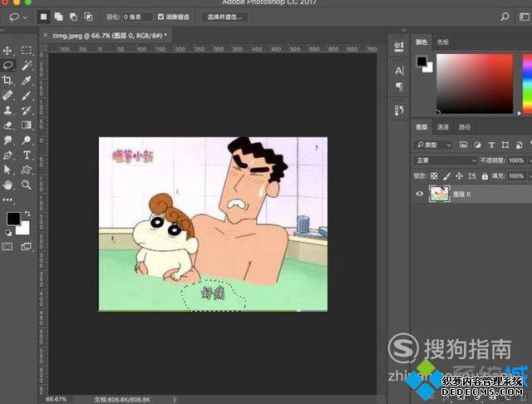Select the Hand tool
This screenshot has height=404, width=532.
coord(7,185)
